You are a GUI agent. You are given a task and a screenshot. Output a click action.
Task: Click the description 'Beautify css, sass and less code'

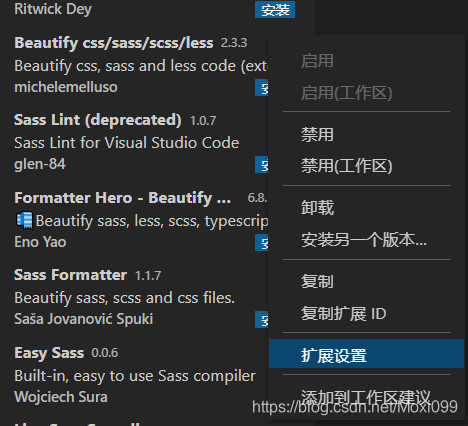click(125, 66)
